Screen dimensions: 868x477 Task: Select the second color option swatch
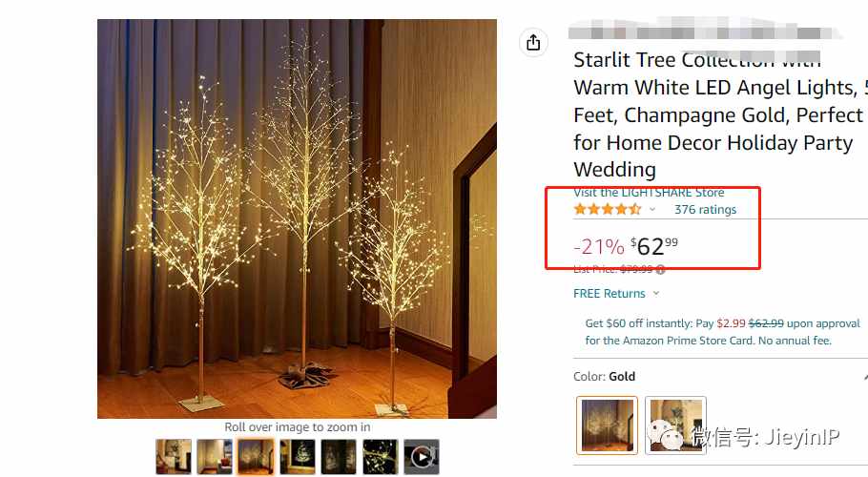675,425
